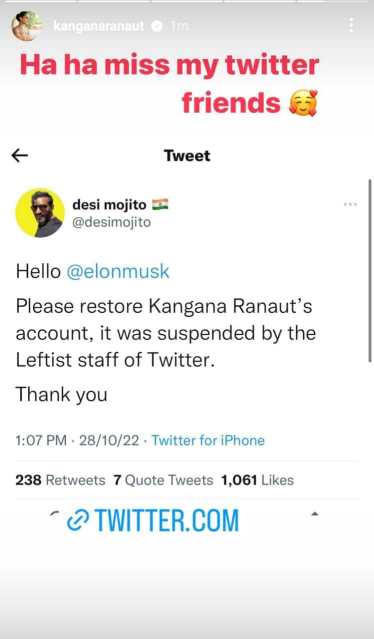Image resolution: width=374 pixels, height=639 pixels.
Task: Open the kanganaranaut username link
Action: click(99, 26)
